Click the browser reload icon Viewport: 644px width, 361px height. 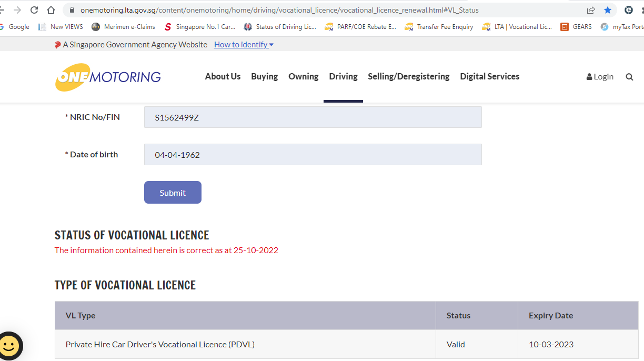(34, 10)
